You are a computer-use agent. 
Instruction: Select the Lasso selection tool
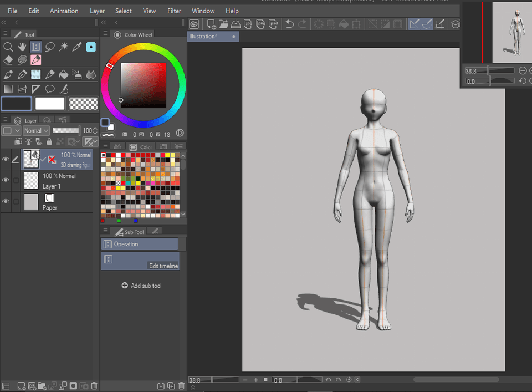[50, 47]
